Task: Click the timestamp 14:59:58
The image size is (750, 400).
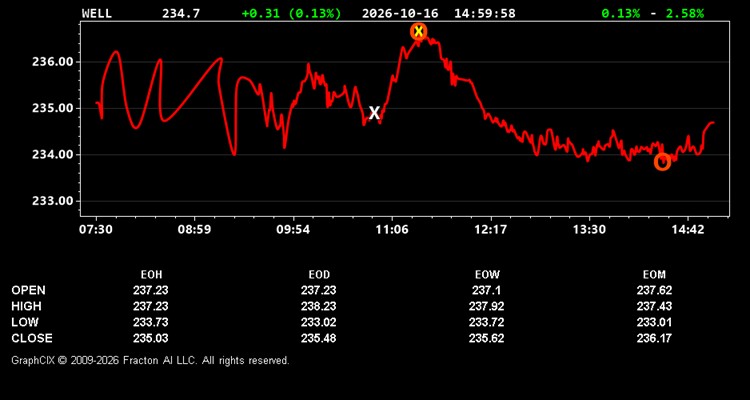Action: point(485,13)
